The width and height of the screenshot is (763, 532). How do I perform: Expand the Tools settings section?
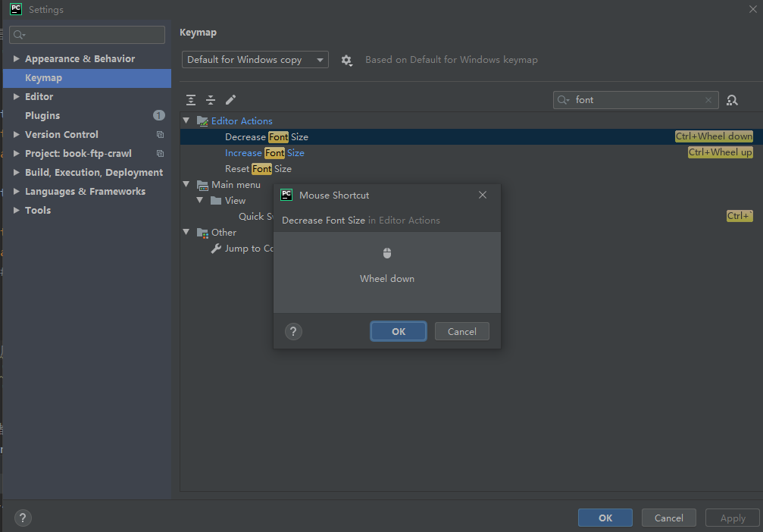pos(17,210)
